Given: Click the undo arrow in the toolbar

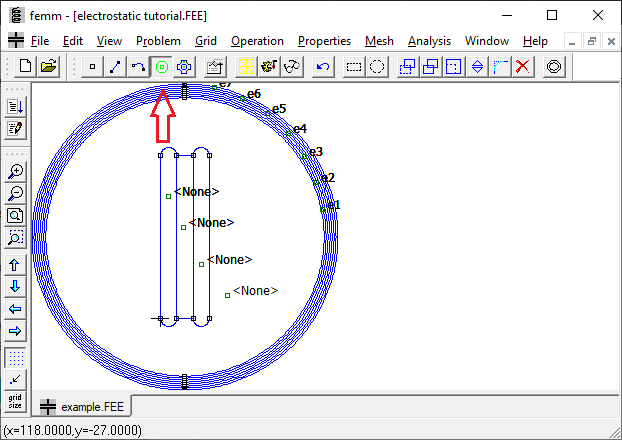Looking at the screenshot, I should click(x=322, y=67).
